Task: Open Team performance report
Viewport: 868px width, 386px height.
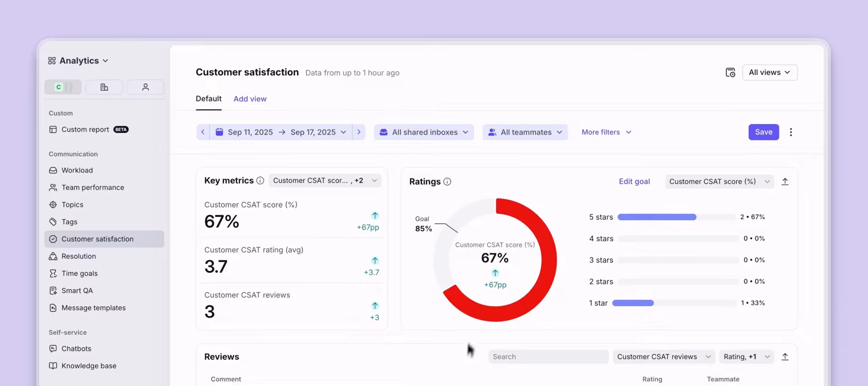Action: click(104, 188)
